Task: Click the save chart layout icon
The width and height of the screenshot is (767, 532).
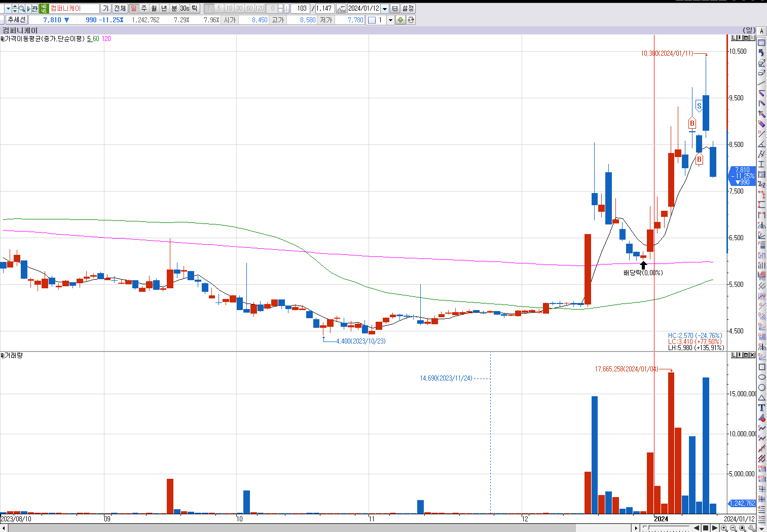Action: [x=395, y=9]
